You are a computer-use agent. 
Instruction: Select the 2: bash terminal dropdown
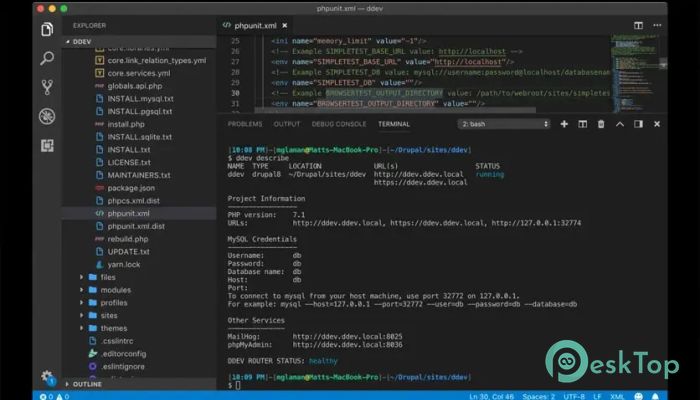504,124
